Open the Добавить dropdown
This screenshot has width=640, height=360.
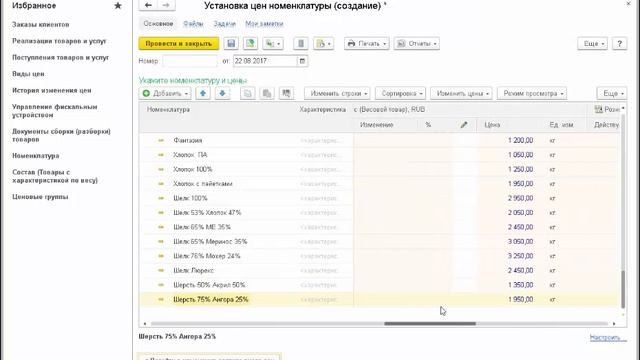pos(165,93)
